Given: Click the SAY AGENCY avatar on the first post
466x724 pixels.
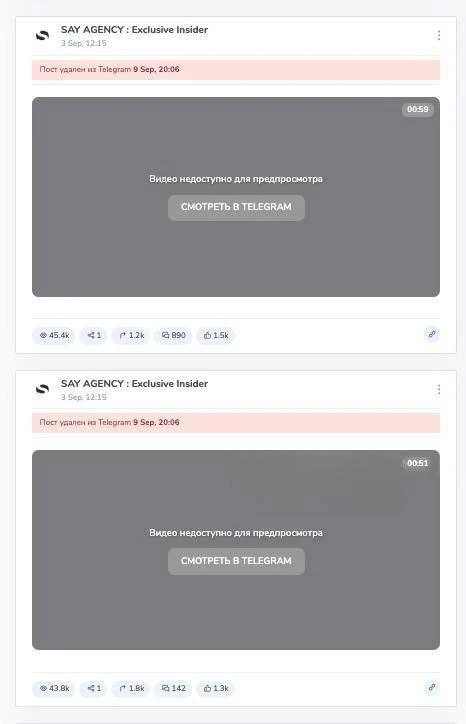Looking at the screenshot, I should coord(42,36).
